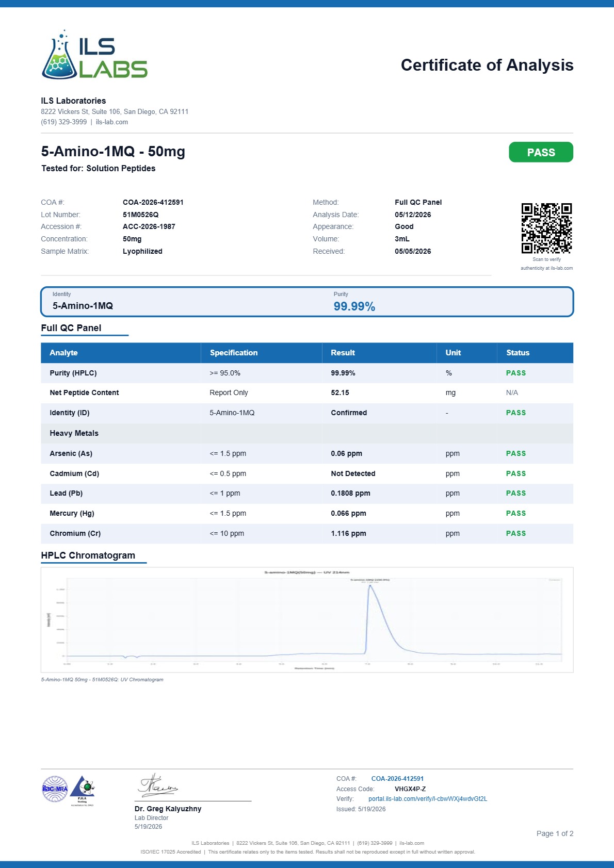The image size is (614, 868).
Task: Click the Heavy Metals group row
Action: (307, 433)
